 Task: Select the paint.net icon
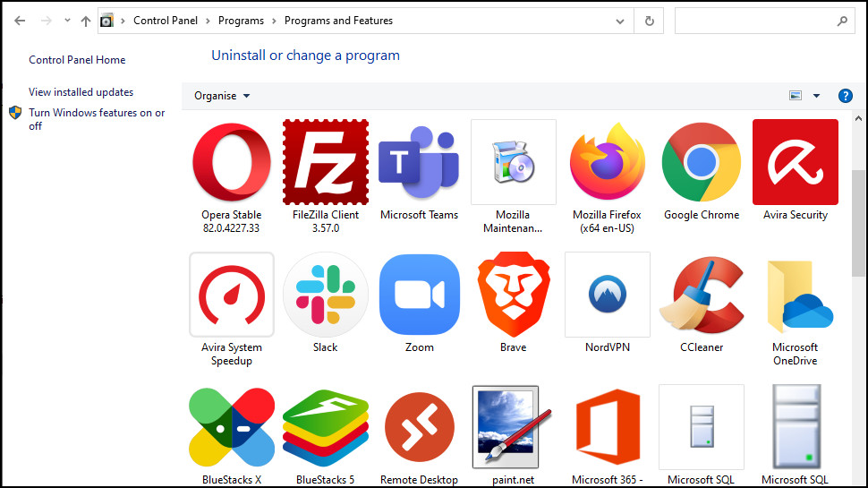[513, 428]
